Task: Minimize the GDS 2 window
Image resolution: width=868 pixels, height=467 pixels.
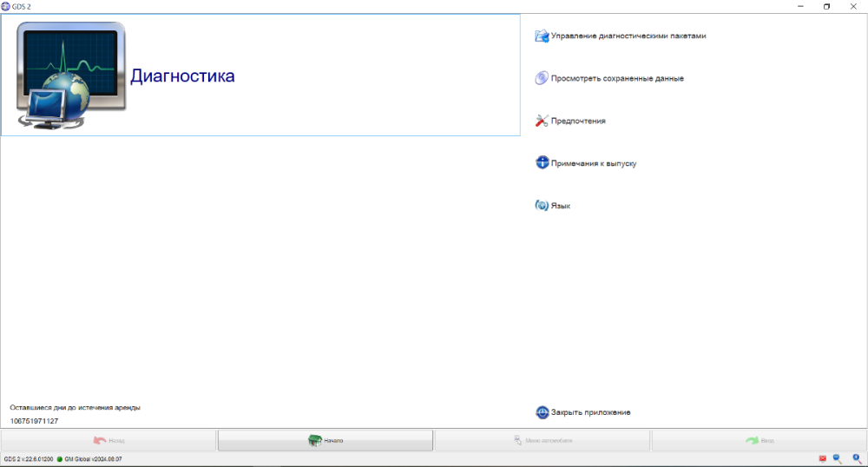Action: (x=800, y=7)
